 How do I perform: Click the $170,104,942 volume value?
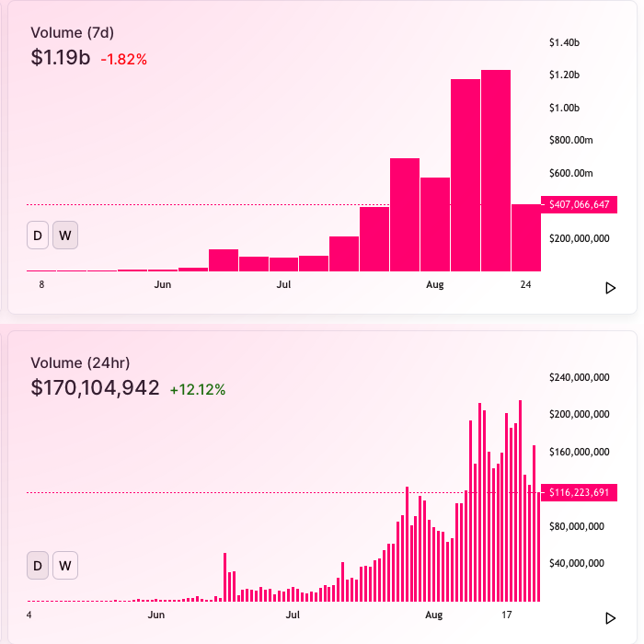pos(96,387)
